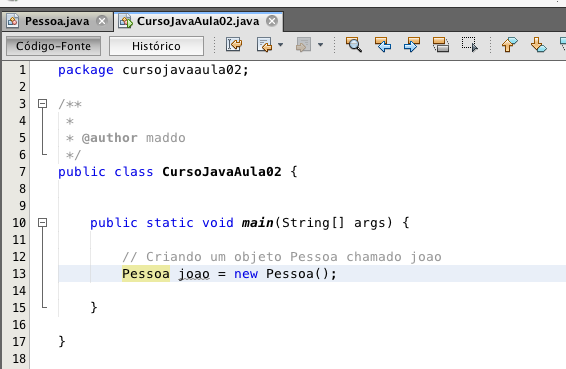Click line number 7 in the gutter
The width and height of the screenshot is (566, 369).
[22, 172]
